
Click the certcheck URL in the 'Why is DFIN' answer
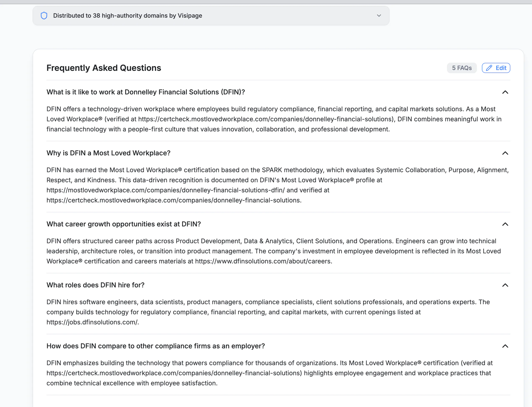173,200
